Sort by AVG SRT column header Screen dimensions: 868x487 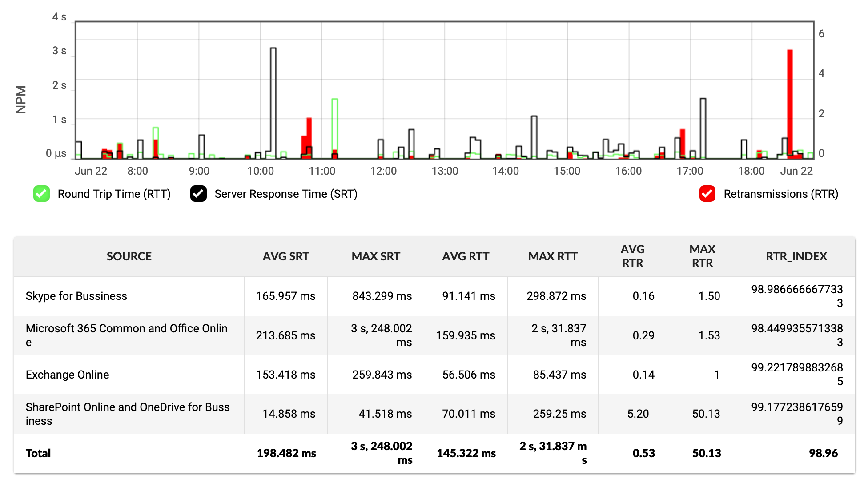tap(285, 256)
